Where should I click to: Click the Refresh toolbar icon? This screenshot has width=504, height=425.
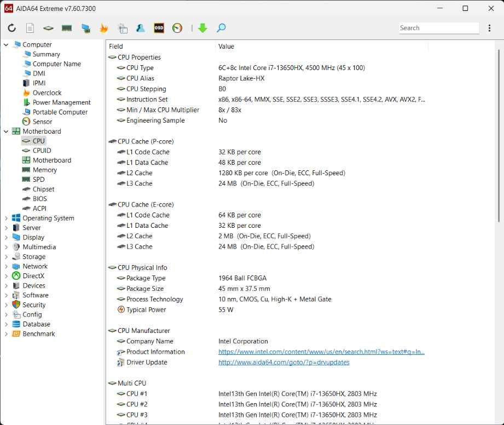click(x=12, y=28)
